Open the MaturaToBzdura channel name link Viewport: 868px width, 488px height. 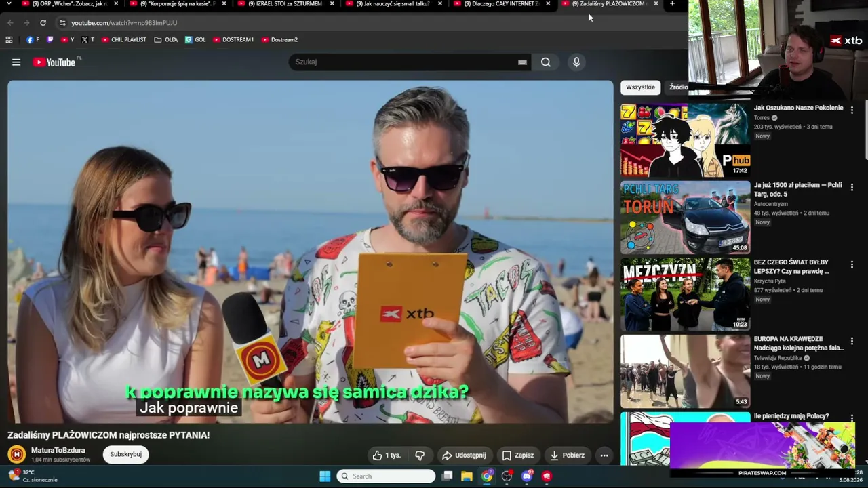tap(58, 451)
